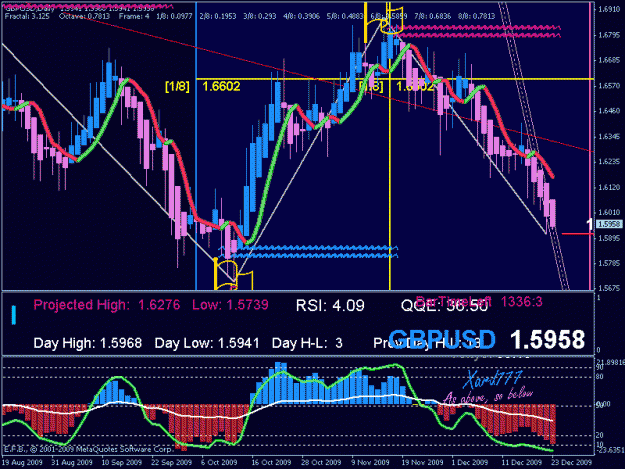This screenshot has height=469, width=625.
Task: Click the 1.5785 price axis label
Action: 609,263
